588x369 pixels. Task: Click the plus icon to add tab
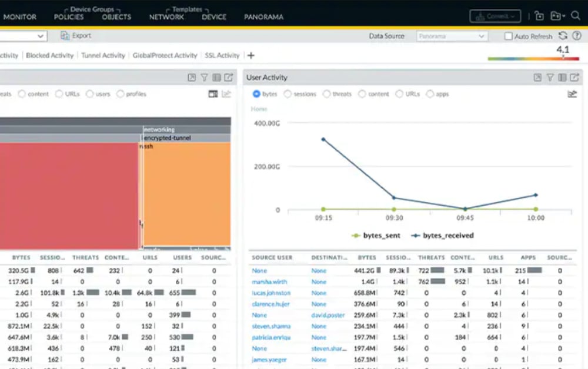[251, 55]
